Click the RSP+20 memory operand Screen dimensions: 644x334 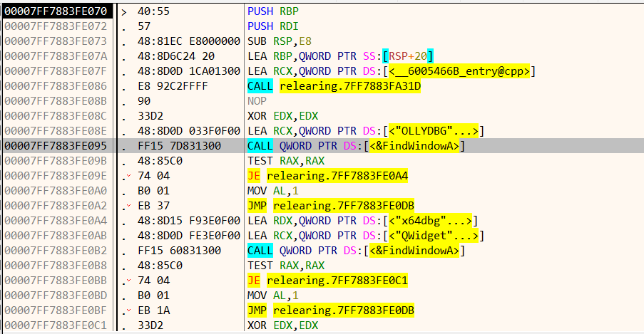(409, 56)
